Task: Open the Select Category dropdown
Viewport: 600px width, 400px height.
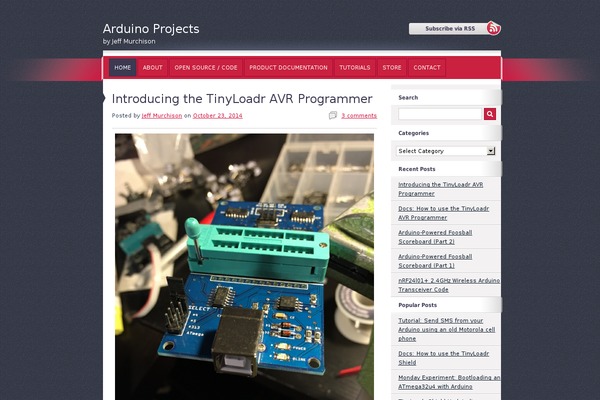Action: coord(446,151)
